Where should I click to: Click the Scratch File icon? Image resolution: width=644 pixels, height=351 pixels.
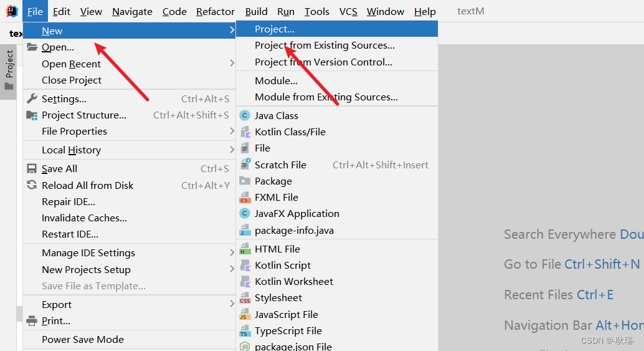[245, 165]
